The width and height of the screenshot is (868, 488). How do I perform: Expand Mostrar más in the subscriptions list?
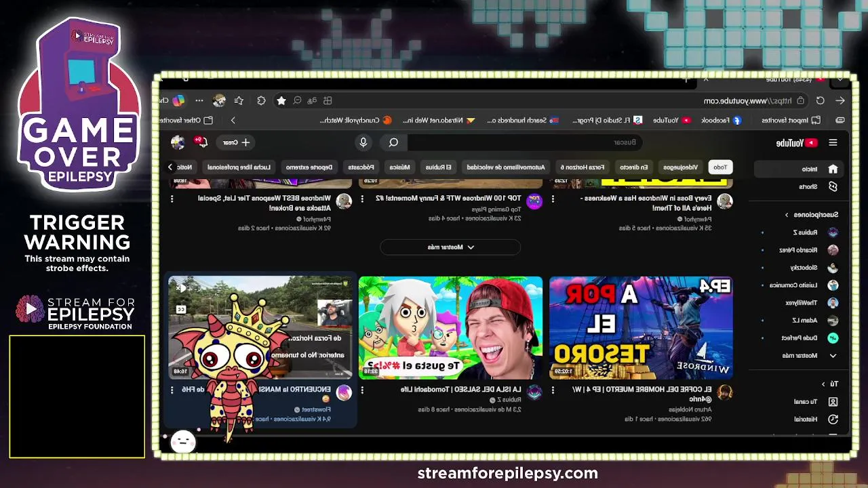(x=800, y=355)
